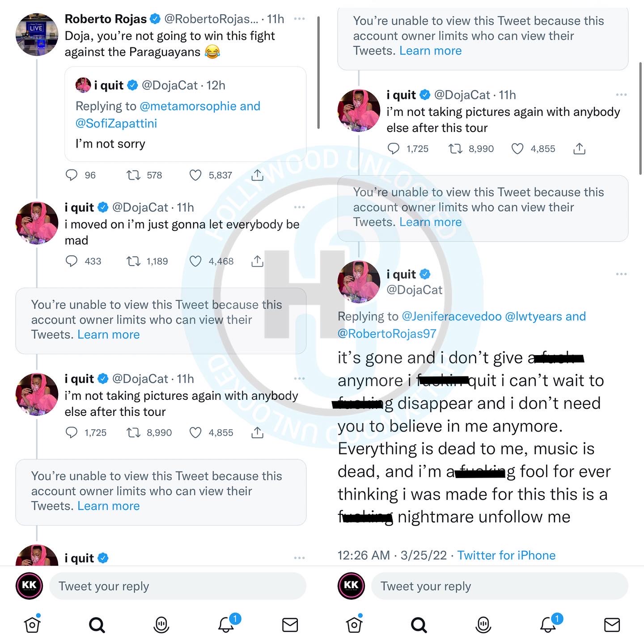This screenshot has width=644, height=644.
Task: Open more options for Roberto Rojas tweet
Action: point(299,19)
